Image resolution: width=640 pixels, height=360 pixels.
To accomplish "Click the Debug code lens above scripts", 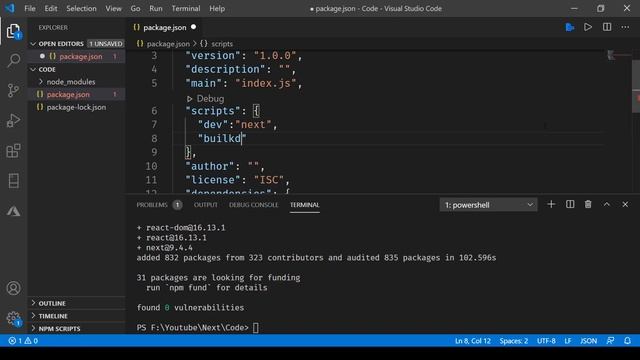I will click(x=206, y=98).
